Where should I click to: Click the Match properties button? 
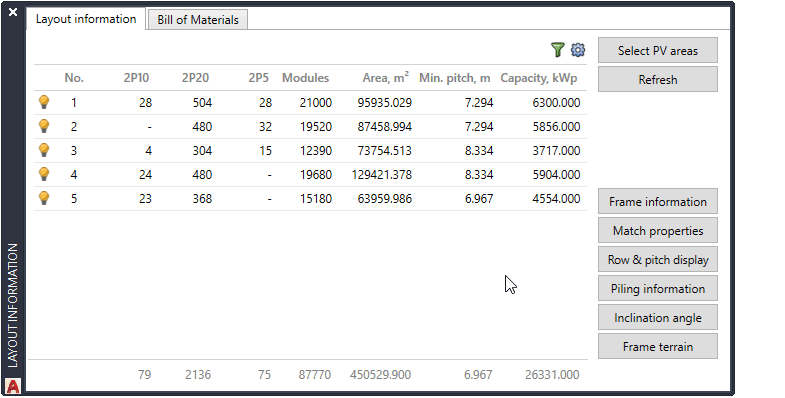tap(658, 231)
